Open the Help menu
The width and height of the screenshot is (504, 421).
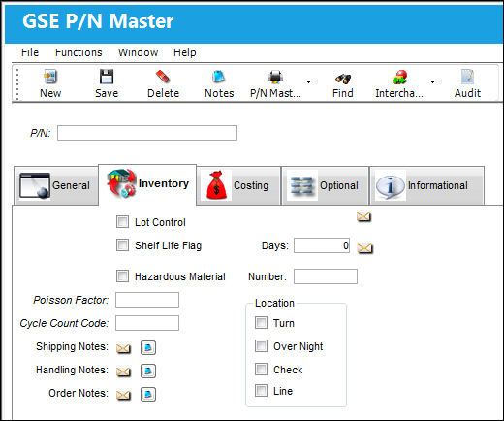coord(184,52)
